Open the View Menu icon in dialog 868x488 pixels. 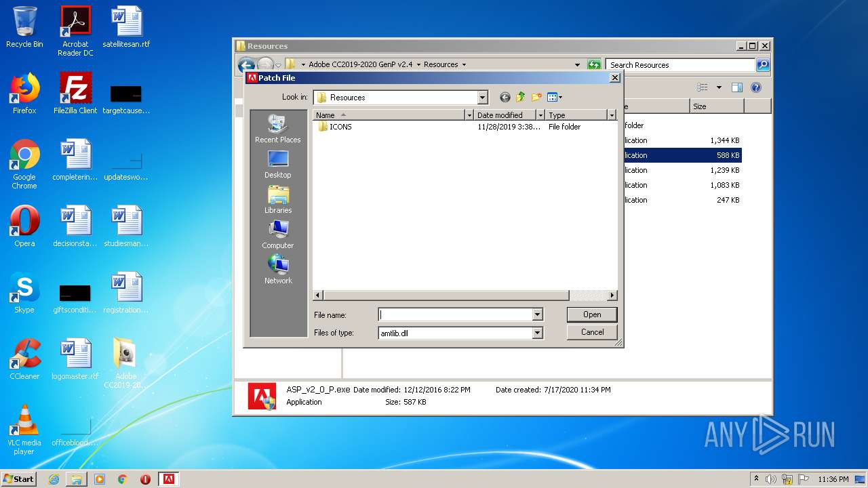[x=555, y=98]
